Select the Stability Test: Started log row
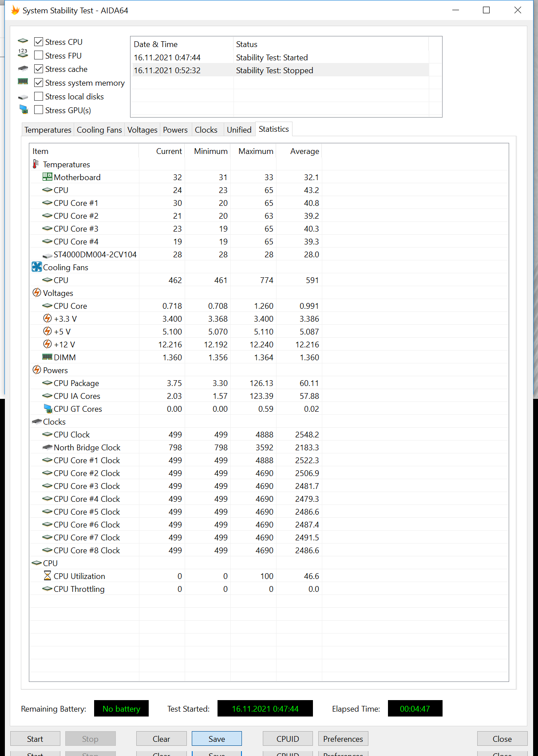The width and height of the screenshot is (538, 756). 280,57
